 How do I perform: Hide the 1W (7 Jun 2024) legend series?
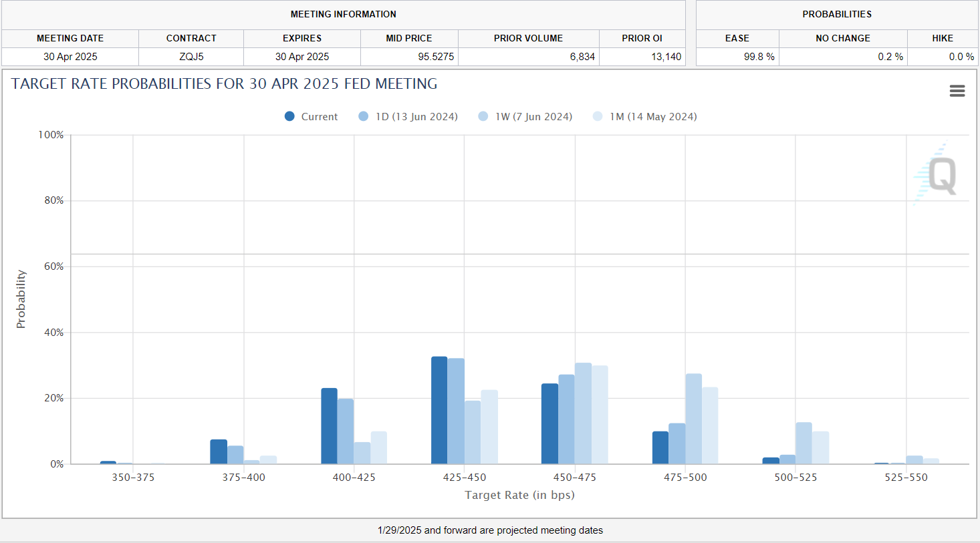[533, 117]
